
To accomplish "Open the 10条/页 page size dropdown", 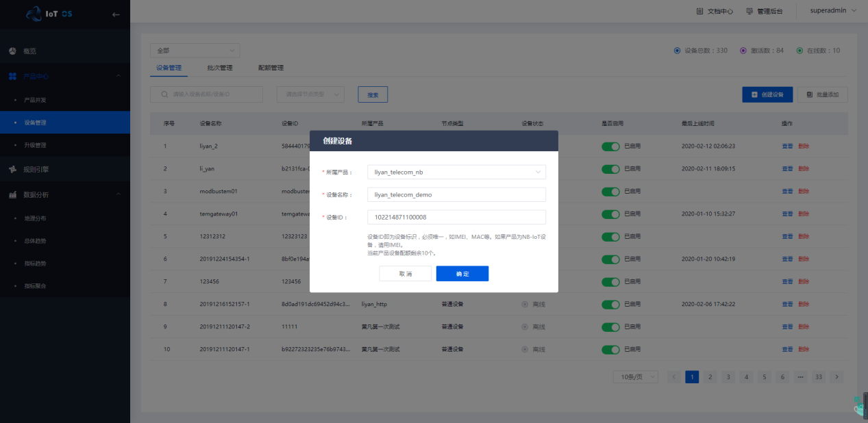I will 636,377.
